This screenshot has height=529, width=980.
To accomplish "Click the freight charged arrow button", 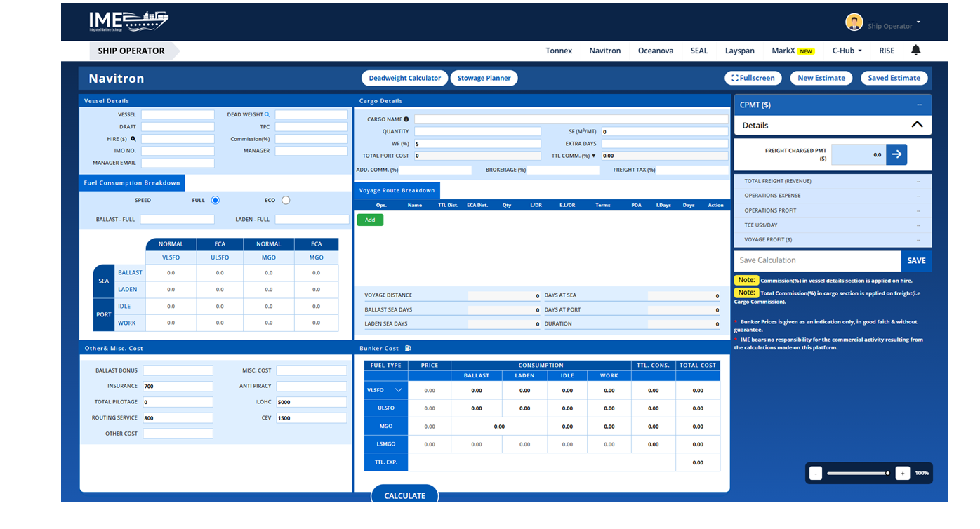I will click(x=896, y=154).
